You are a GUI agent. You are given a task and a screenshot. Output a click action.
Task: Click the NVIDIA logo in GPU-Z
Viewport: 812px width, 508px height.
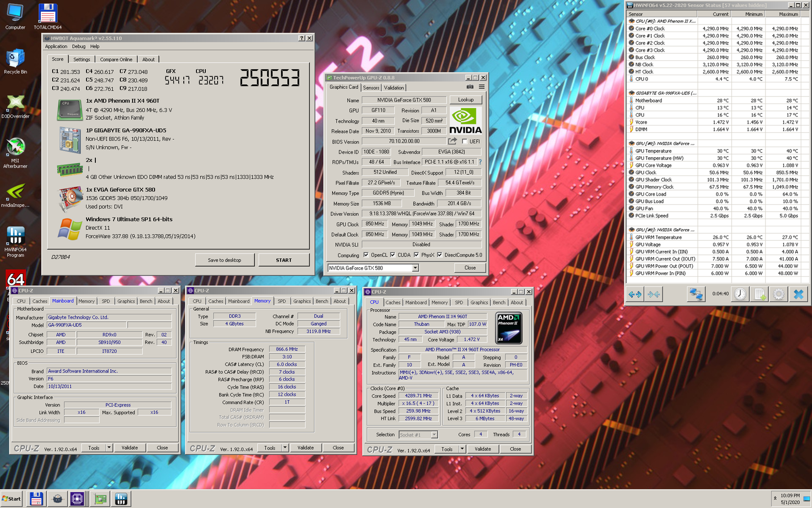coord(465,120)
